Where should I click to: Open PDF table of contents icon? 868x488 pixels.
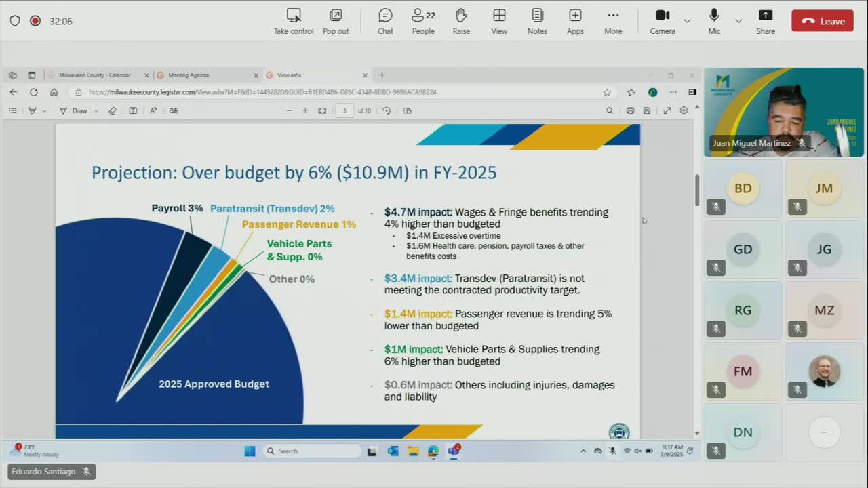coord(12,110)
